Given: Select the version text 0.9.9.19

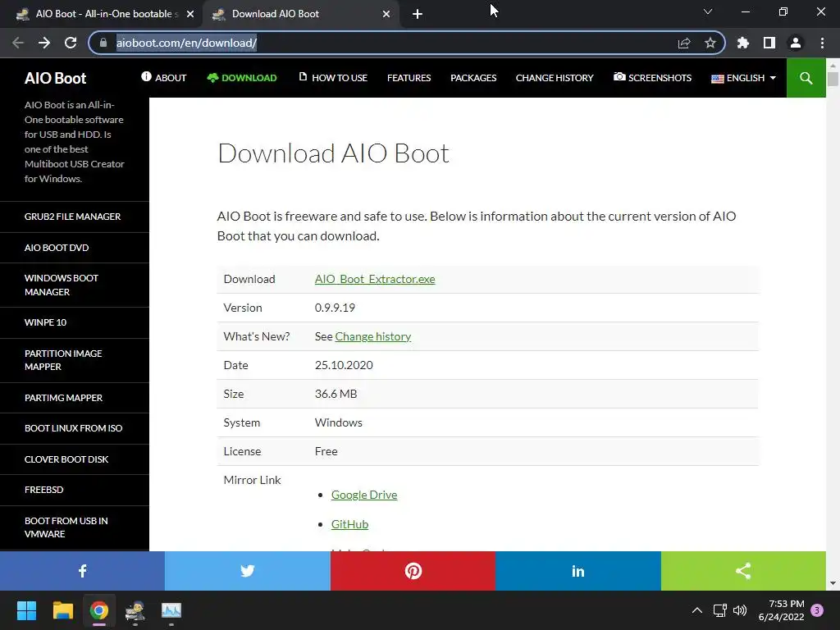Looking at the screenshot, I should pos(335,308).
